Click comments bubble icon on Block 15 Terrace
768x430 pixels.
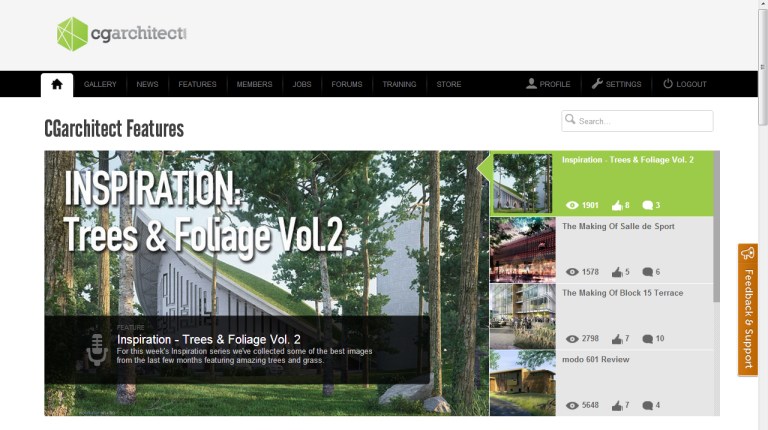(x=648, y=338)
